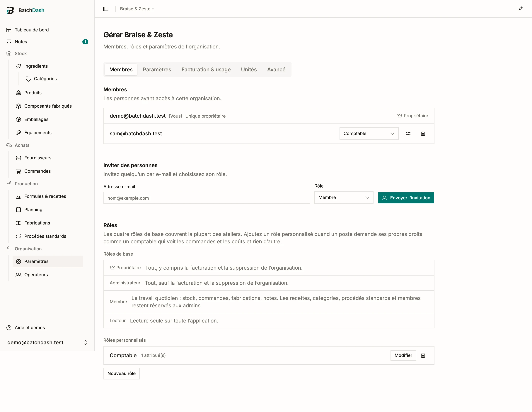Expand the demo@batchdash.test account menu
The image size is (532, 412).
[x=47, y=342]
